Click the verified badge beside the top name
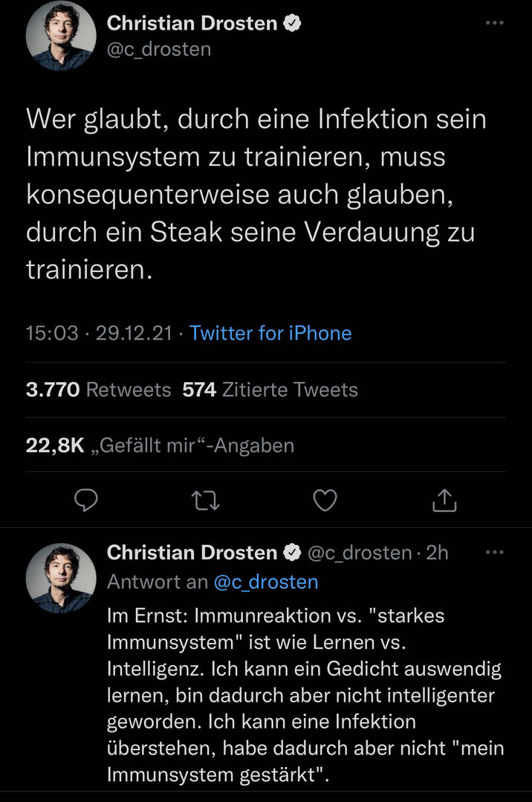Viewport: 532px width, 802px height. (x=292, y=24)
